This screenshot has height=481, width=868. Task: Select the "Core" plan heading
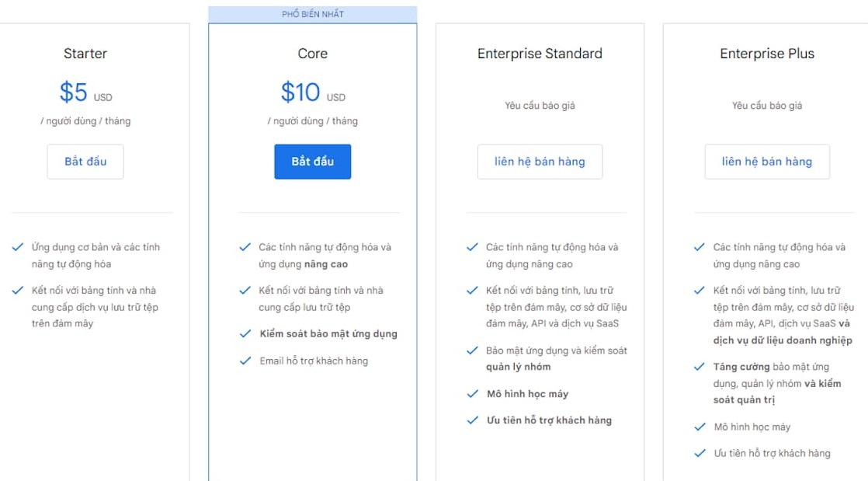[313, 53]
